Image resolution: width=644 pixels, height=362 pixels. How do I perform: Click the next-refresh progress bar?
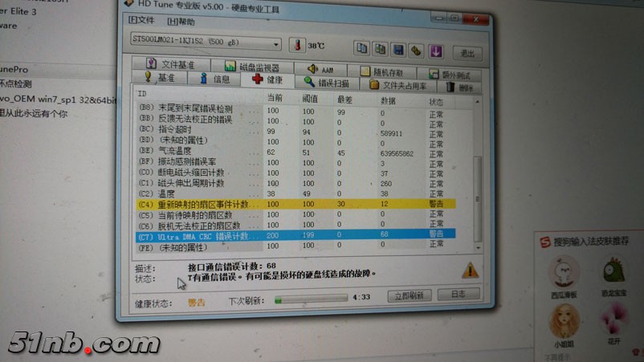pos(309,299)
